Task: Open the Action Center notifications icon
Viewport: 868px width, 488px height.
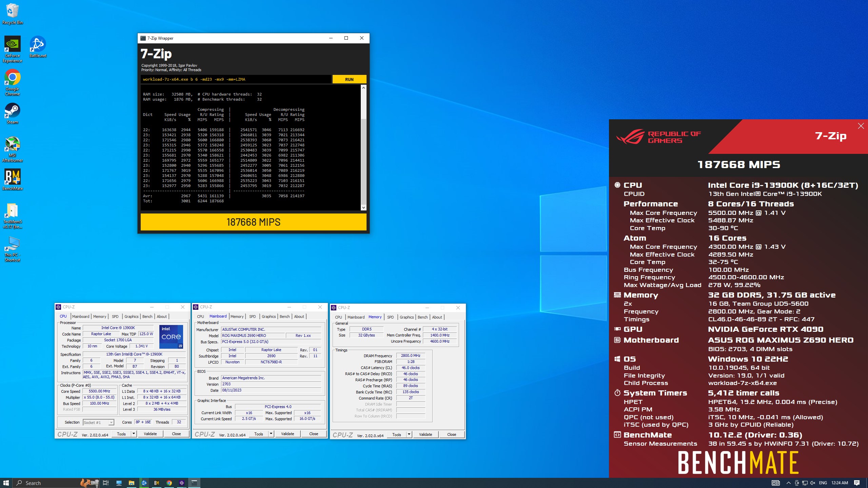Action: (x=857, y=483)
